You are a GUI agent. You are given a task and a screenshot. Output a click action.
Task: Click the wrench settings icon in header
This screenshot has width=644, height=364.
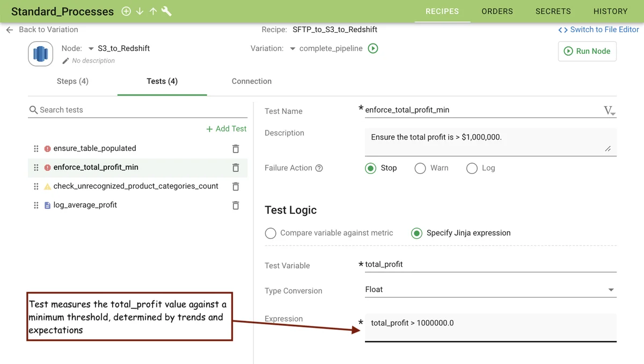[166, 11]
